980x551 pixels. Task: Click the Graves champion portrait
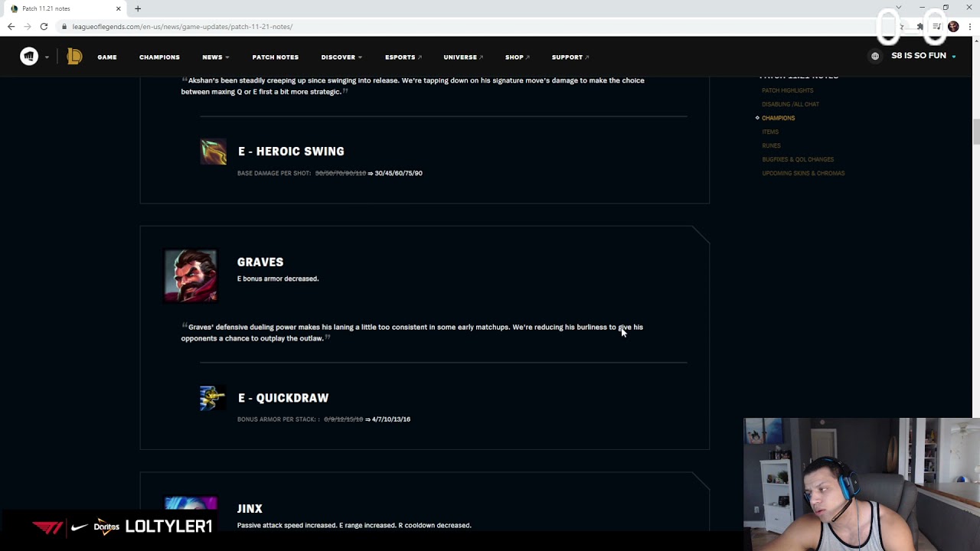[x=191, y=276]
